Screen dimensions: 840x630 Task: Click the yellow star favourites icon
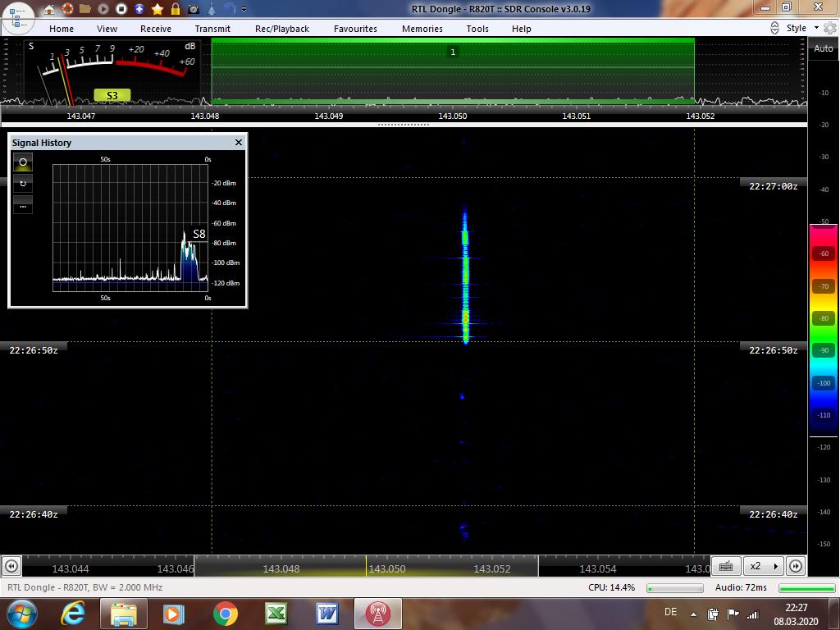[x=157, y=9]
